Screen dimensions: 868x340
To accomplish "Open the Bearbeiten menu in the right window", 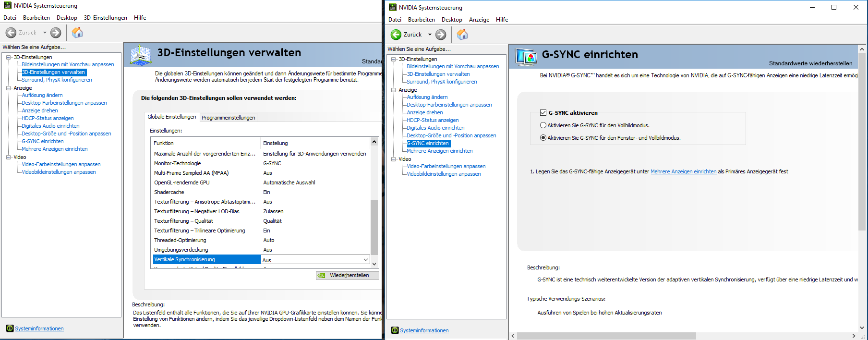I will (x=422, y=20).
